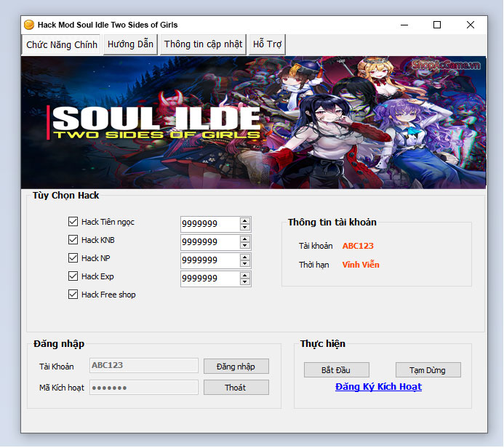Maximize the Hack Mod window
Viewport: 504px width, 448px height.
437,25
